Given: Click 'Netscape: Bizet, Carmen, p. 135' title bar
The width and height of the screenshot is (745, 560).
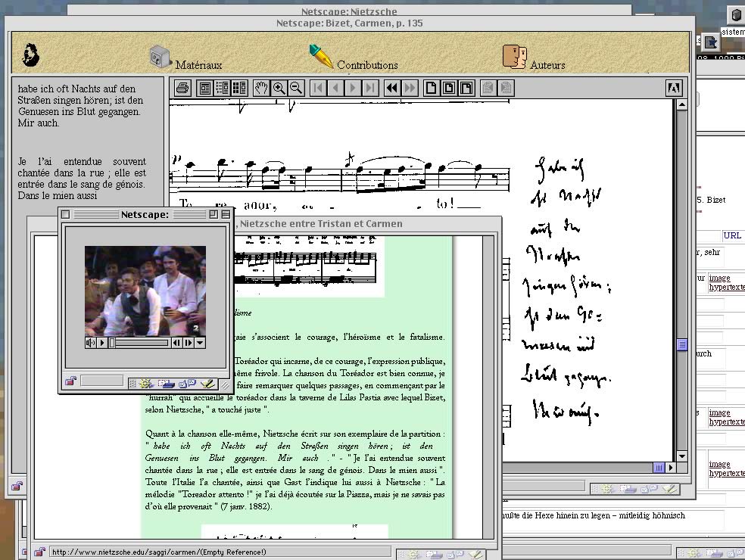Looking at the screenshot, I should pyautogui.click(x=349, y=23).
